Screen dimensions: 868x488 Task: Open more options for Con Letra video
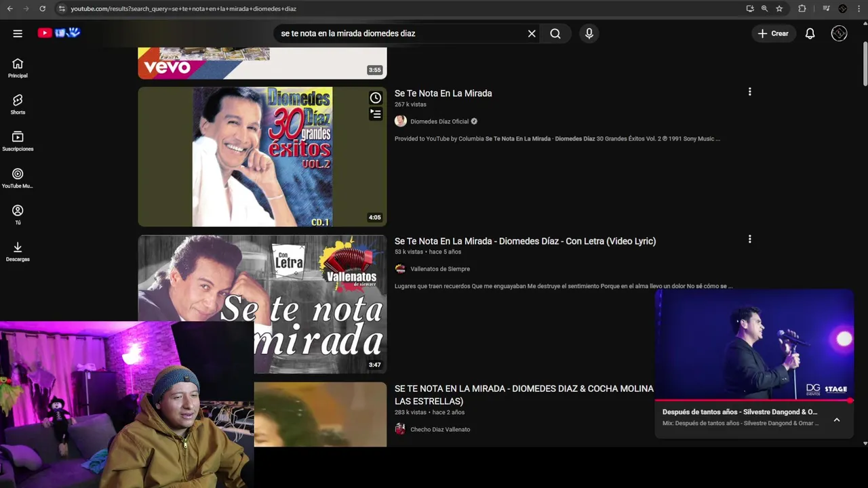click(749, 239)
